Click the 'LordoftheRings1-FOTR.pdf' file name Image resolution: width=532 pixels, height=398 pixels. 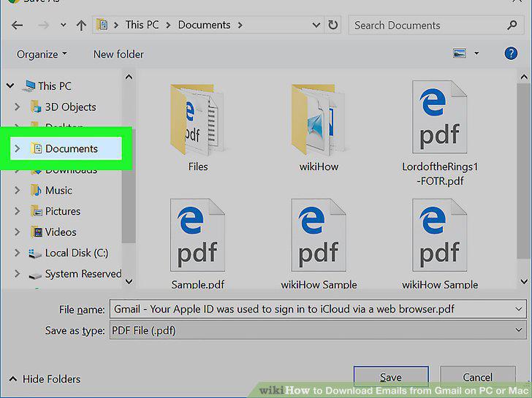click(x=440, y=174)
